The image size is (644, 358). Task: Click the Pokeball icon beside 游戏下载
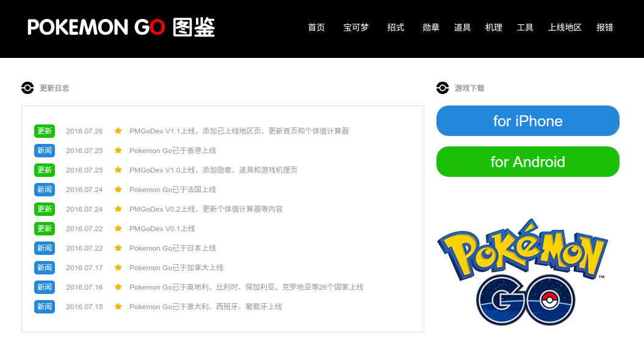[443, 88]
